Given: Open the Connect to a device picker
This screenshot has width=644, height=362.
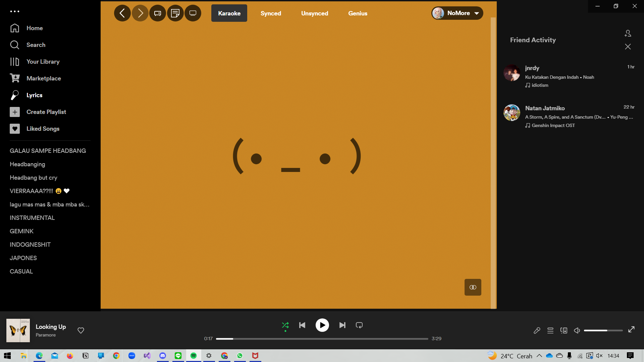Looking at the screenshot, I should click(x=564, y=330).
